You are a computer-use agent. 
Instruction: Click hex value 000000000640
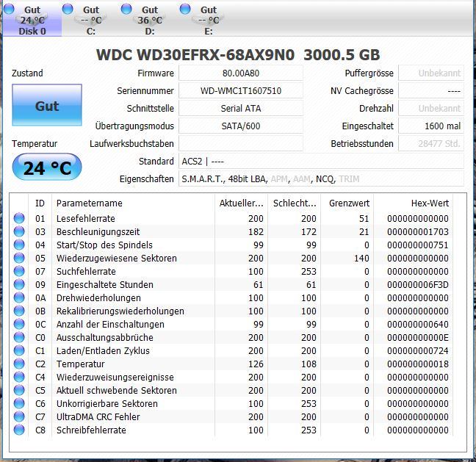coord(418,324)
